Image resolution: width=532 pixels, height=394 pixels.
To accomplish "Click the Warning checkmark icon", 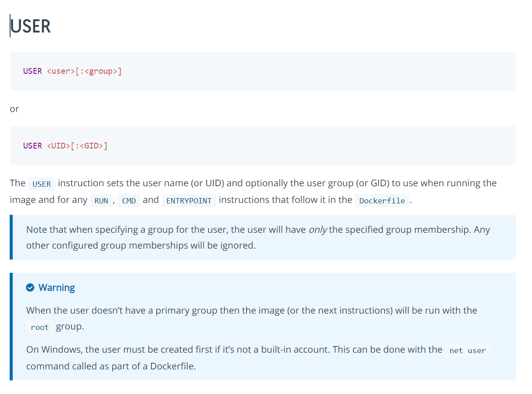I will 30,288.
